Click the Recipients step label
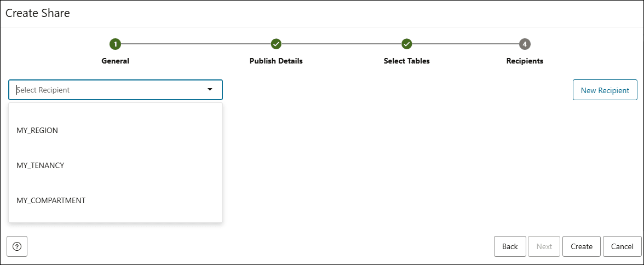644x265 pixels. tap(525, 61)
